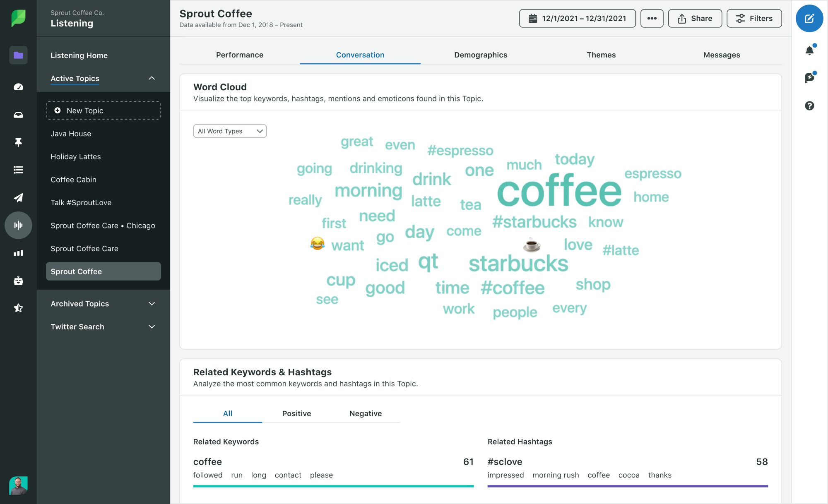Collapse the Active Topics section

(x=150, y=77)
